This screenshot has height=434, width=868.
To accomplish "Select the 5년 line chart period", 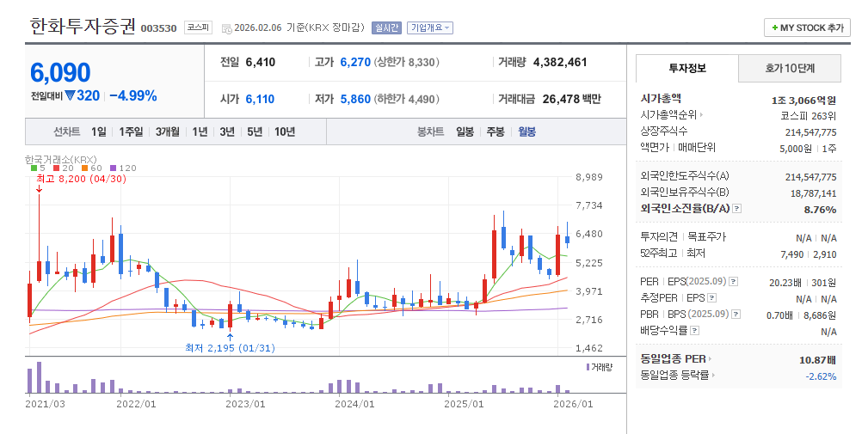I will click(x=255, y=131).
